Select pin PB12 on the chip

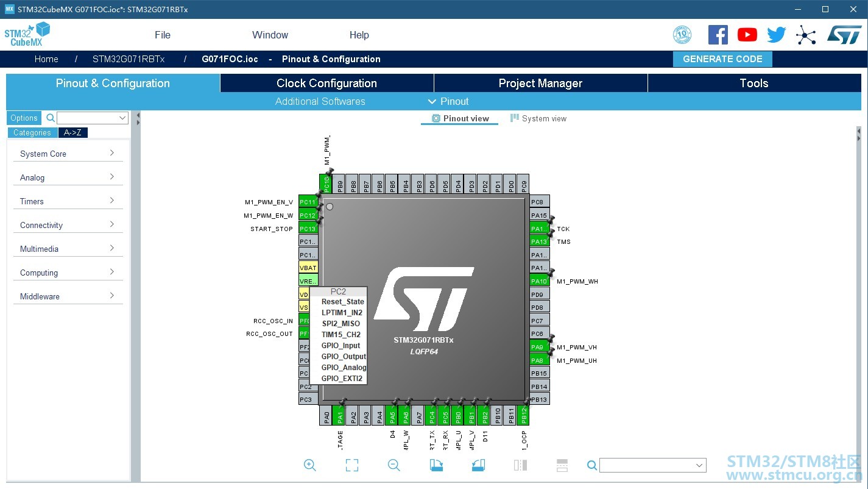[x=524, y=415]
